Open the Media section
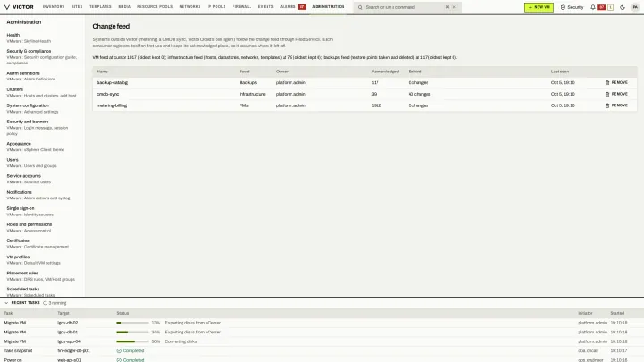Viewport: 644px width, 362px height. (124, 7)
